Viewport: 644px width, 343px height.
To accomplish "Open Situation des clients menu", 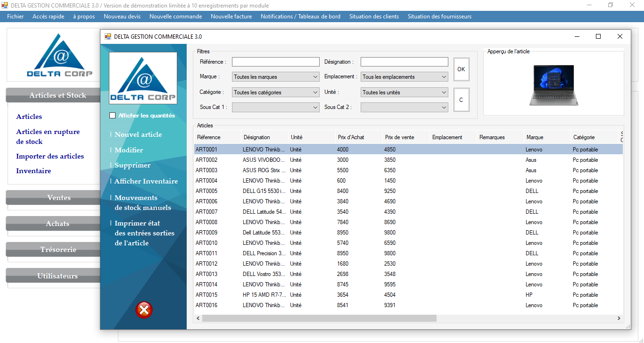I will 374,17.
